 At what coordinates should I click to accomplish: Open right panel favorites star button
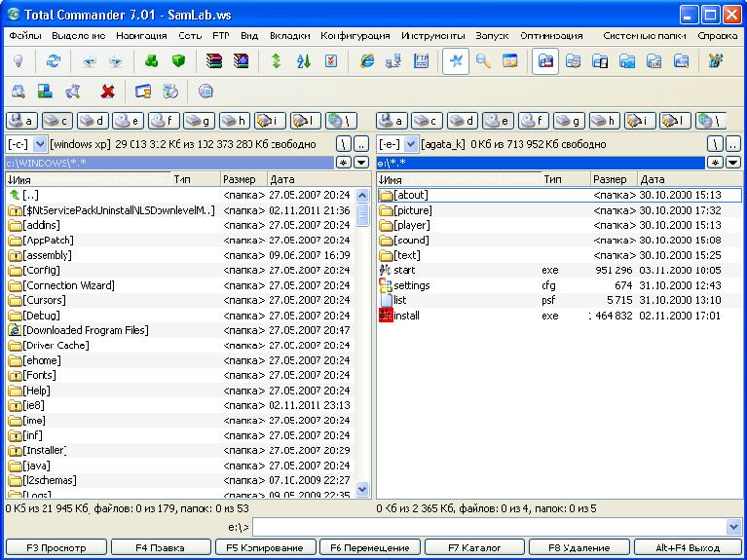tap(715, 163)
